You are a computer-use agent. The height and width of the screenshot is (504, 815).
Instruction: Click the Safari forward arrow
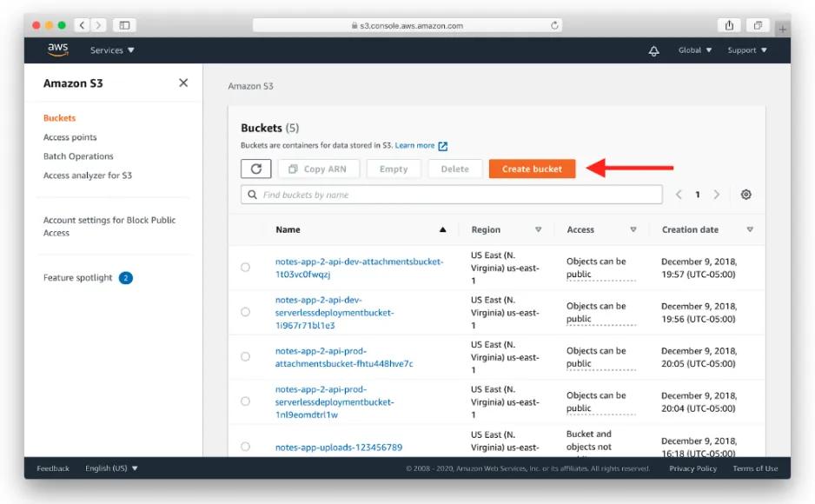[98, 25]
